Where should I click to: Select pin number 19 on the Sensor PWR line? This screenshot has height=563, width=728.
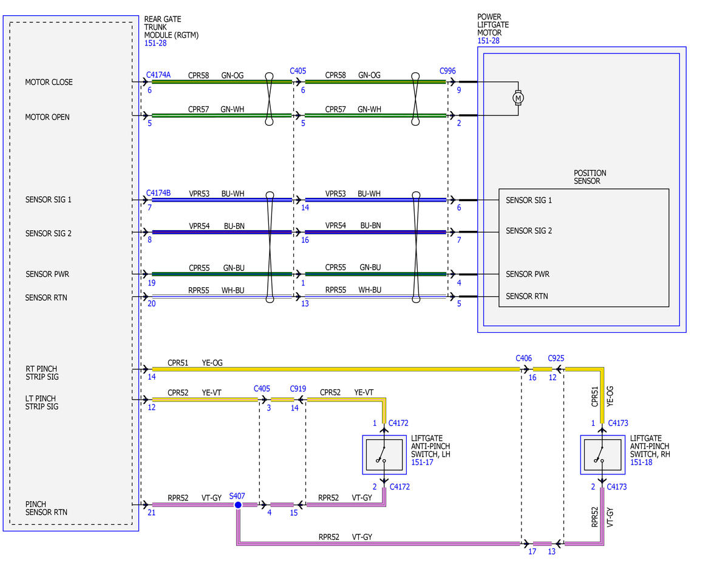(151, 283)
